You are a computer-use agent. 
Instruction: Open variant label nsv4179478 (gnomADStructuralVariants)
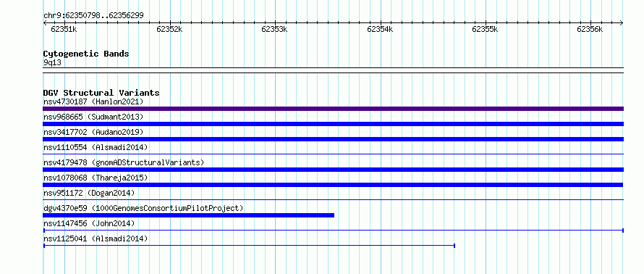coord(124,162)
